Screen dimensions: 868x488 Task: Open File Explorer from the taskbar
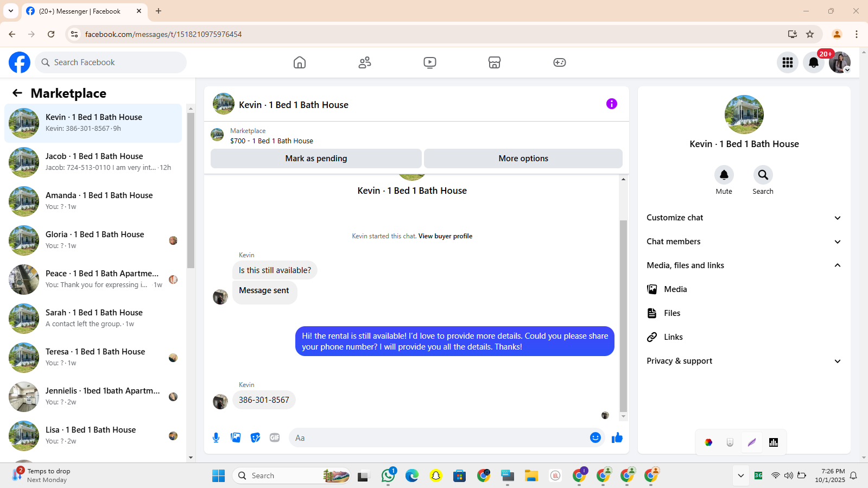531,476
